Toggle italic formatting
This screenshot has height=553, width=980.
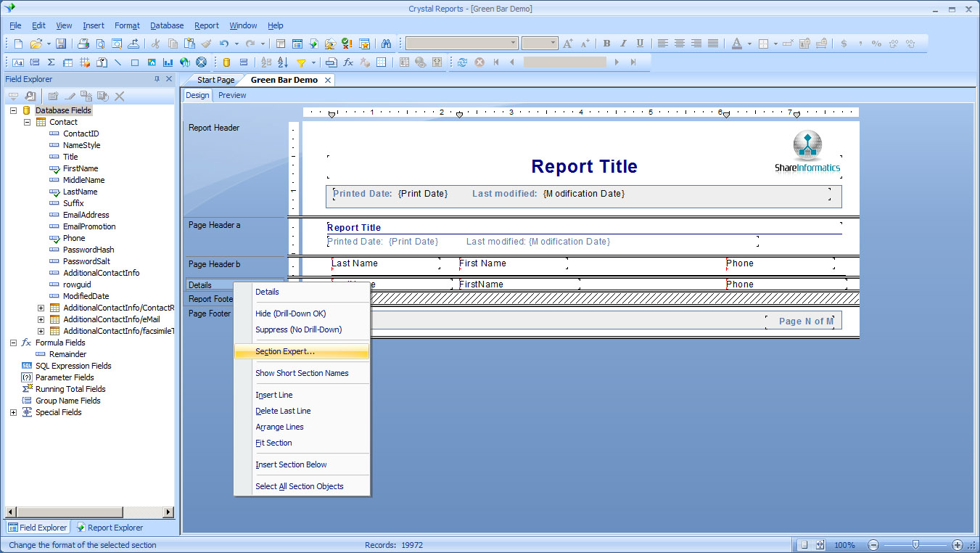point(623,43)
